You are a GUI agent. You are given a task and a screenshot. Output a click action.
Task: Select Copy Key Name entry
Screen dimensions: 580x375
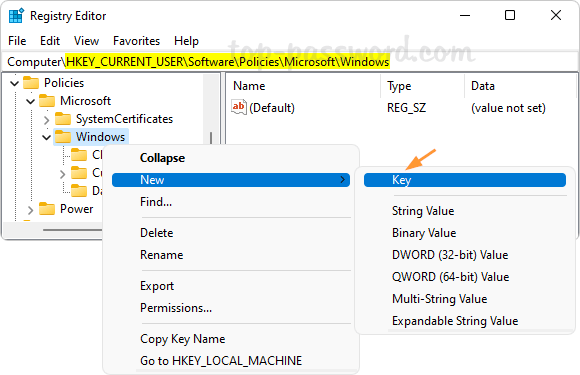(182, 339)
